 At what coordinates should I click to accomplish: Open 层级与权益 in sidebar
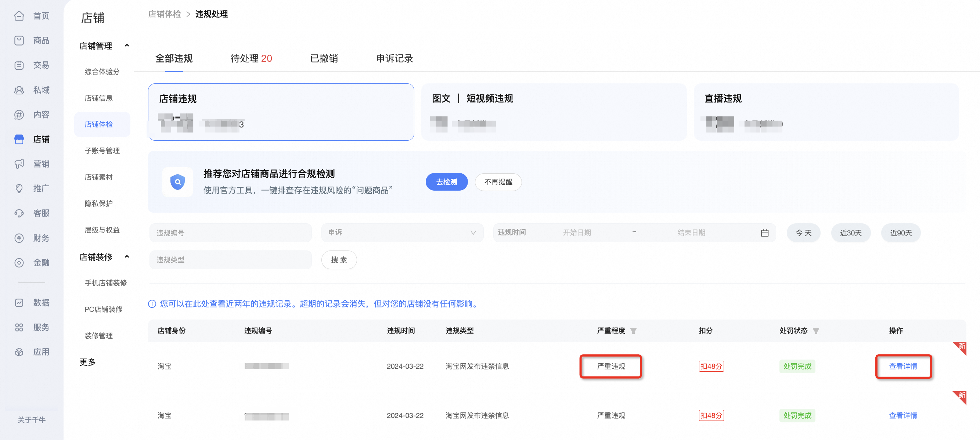(102, 230)
